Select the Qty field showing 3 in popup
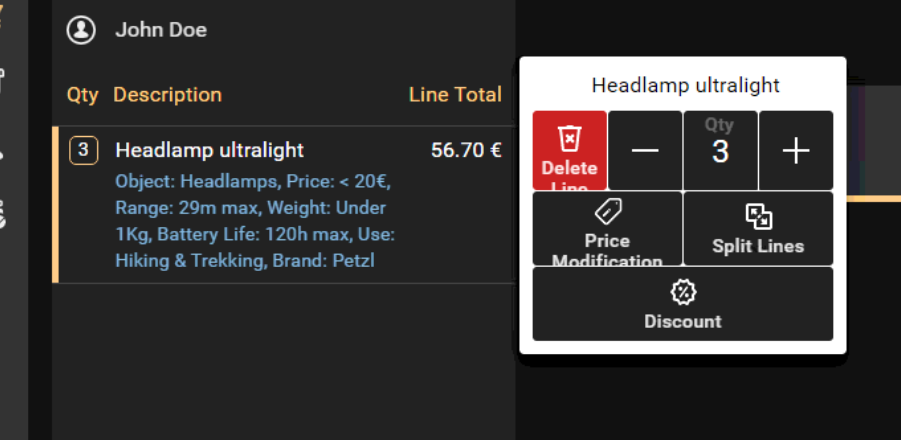901x440 pixels. click(x=721, y=150)
